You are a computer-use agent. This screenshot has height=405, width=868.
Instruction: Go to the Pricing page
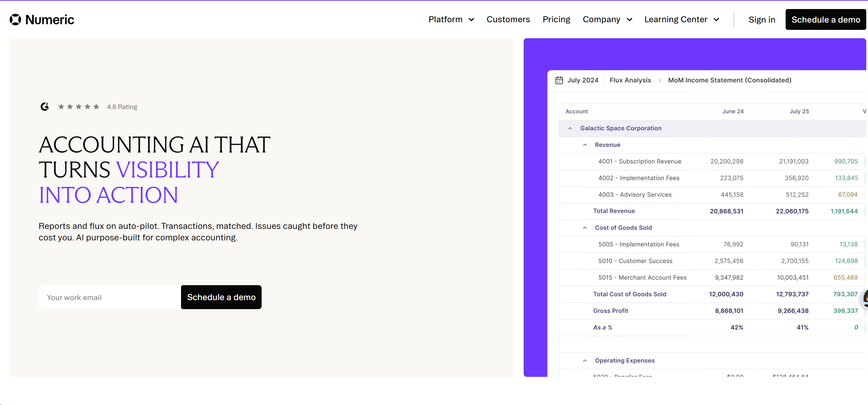pyautogui.click(x=556, y=19)
